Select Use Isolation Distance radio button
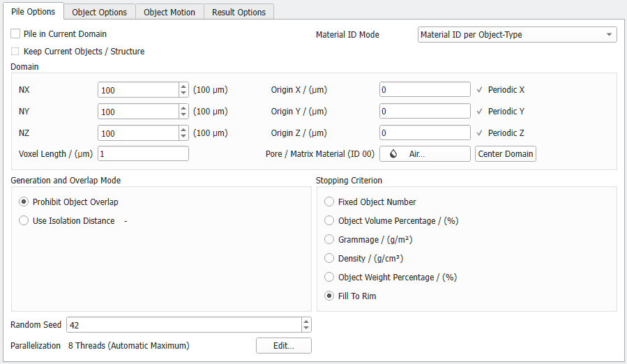Image resolution: width=627 pixels, height=364 pixels. 24,221
